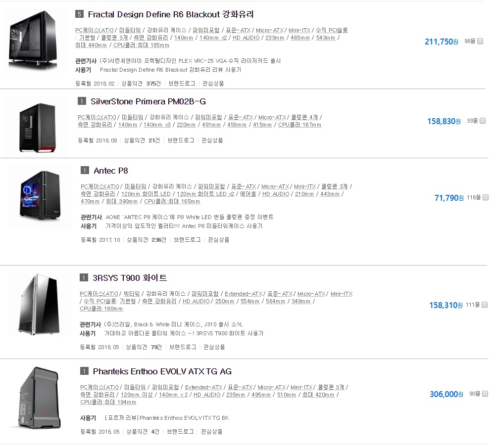Viewport: 493px width, 448px height.
Task: Tick the checkbox next to 158,830원 price
Action: point(483,121)
